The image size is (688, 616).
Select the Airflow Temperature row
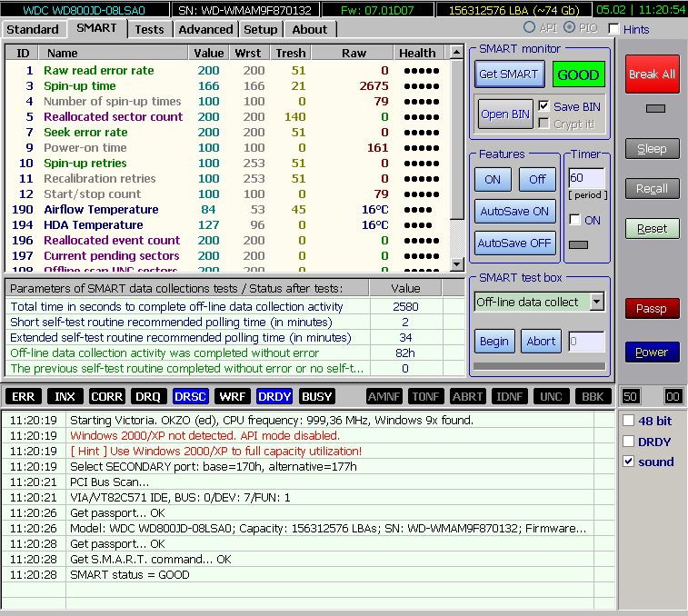(228, 209)
